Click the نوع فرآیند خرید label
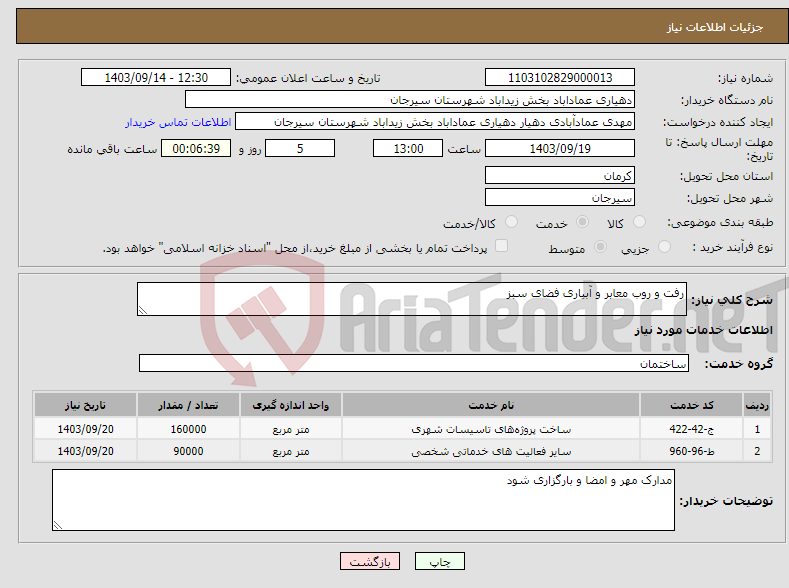789x588 pixels. 733,247
